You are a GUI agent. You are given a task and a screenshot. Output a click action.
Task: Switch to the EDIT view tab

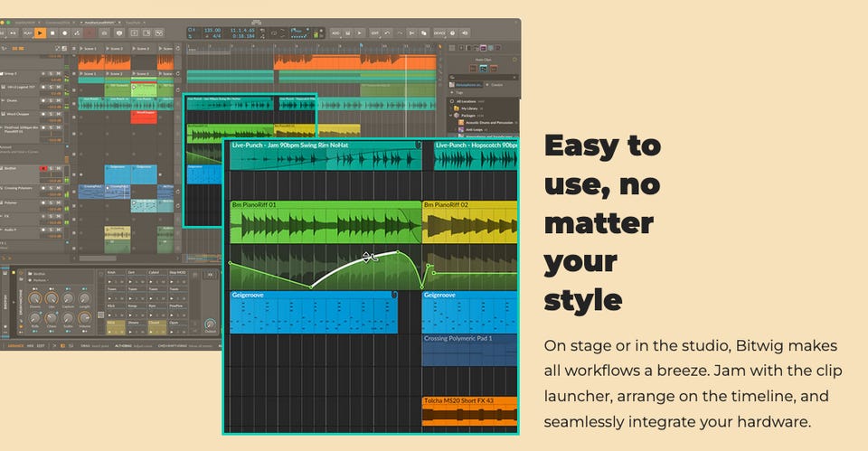(x=41, y=345)
